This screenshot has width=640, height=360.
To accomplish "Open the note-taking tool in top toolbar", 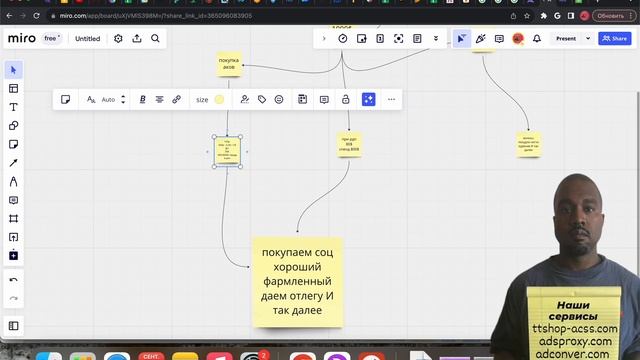I will 362,39.
